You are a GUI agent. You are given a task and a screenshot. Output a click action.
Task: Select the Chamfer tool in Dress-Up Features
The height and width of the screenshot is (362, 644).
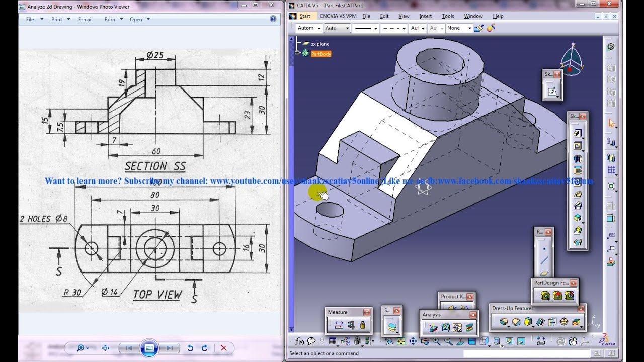pyautogui.click(x=516, y=322)
